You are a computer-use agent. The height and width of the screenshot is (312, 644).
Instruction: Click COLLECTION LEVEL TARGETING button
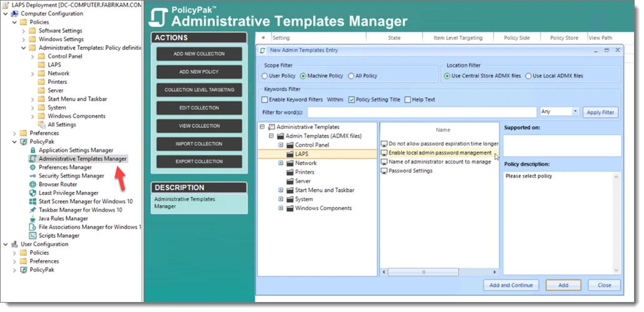click(199, 90)
